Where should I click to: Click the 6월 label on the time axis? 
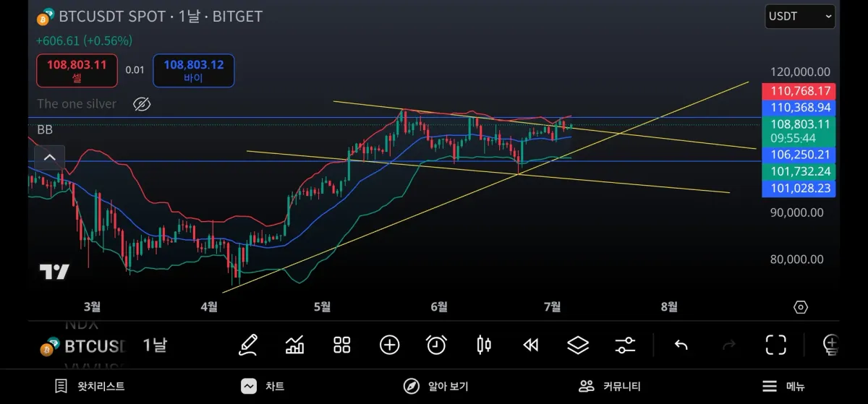(438, 307)
